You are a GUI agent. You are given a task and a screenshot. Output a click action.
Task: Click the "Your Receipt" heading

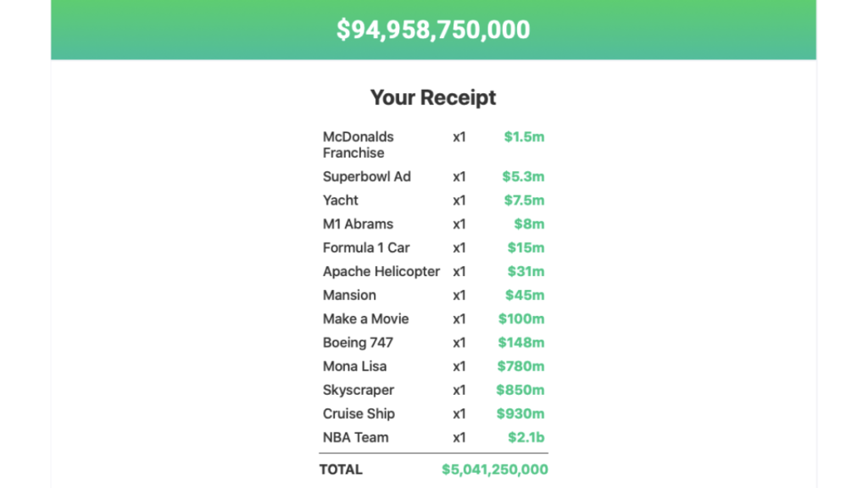(433, 97)
